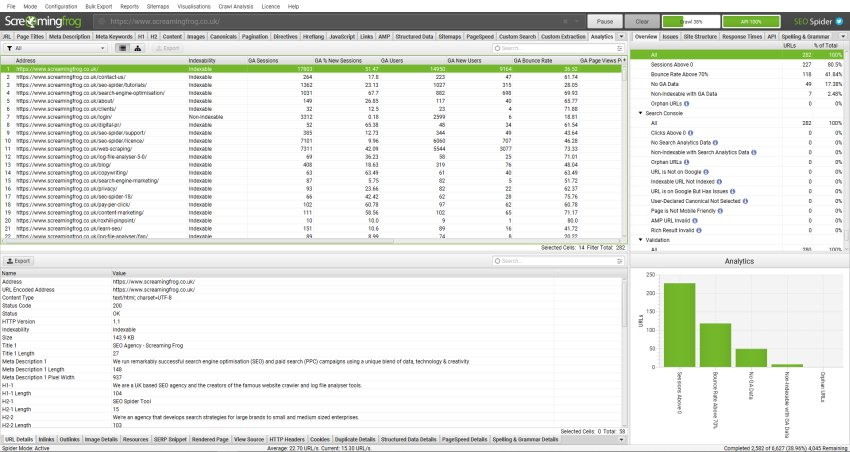Screen dimensions: 850x452
Task: Select the row for /seo-spider/tutorials/ URL
Action: point(312,85)
